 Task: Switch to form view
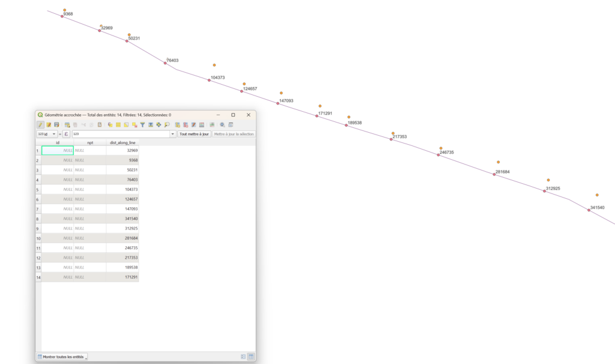243,357
